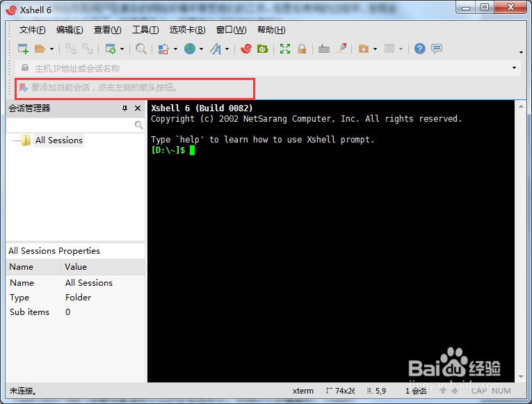The width and height of the screenshot is (532, 404).
Task: Click the Find magnifier toolbar icon
Action: 141,49
